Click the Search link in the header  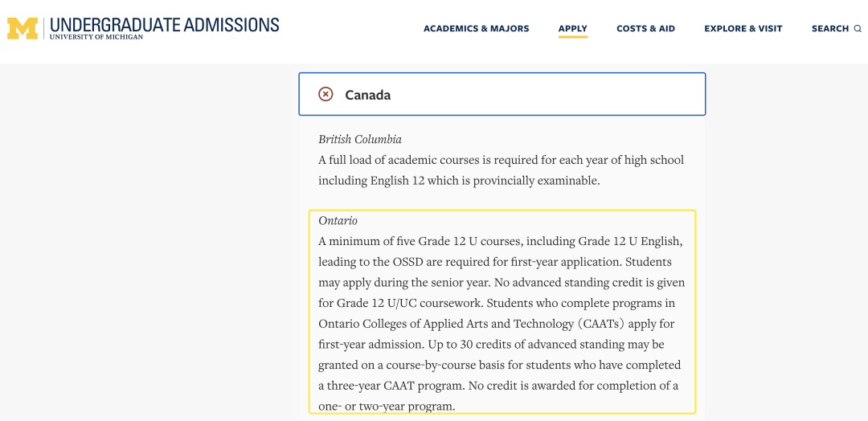(x=830, y=29)
